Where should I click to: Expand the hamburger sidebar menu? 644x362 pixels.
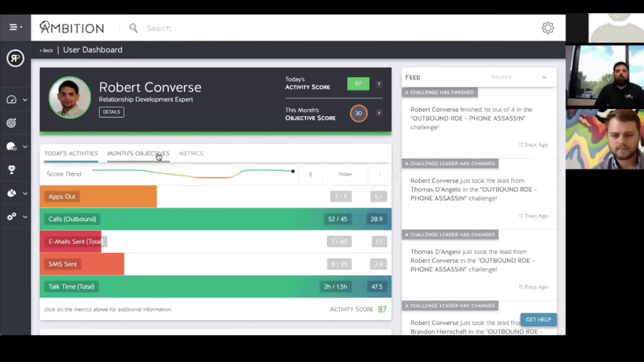click(15, 27)
